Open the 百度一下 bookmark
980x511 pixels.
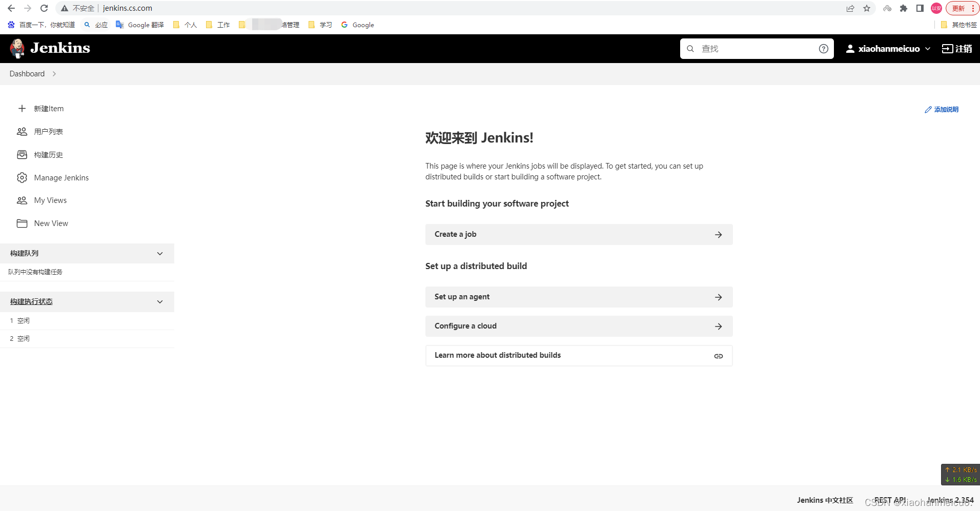coord(41,25)
